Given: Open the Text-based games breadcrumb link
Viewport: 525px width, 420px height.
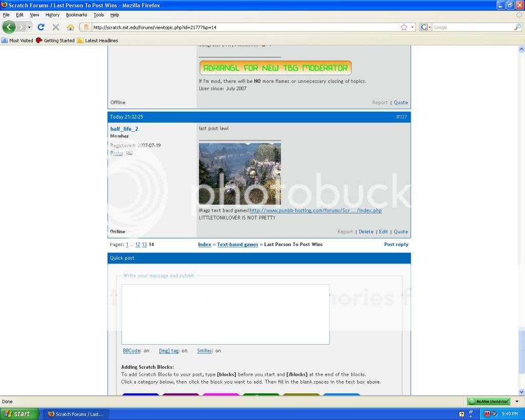Looking at the screenshot, I should [237, 245].
